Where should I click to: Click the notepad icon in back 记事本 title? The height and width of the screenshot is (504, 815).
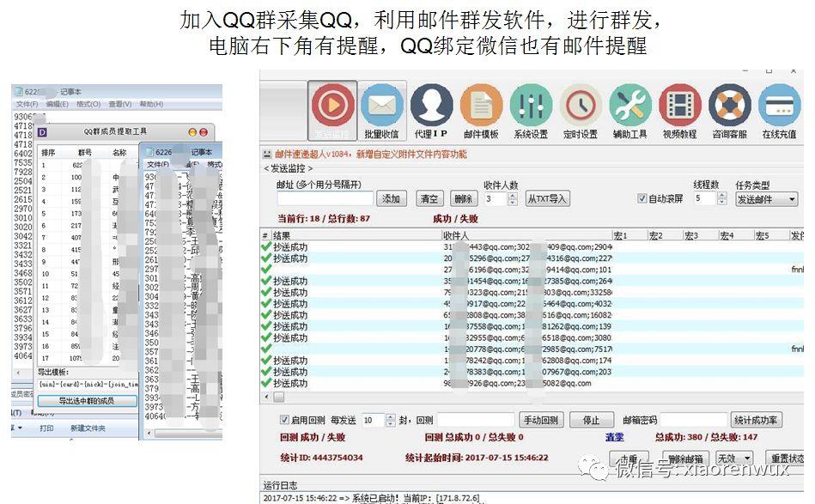tap(19, 92)
